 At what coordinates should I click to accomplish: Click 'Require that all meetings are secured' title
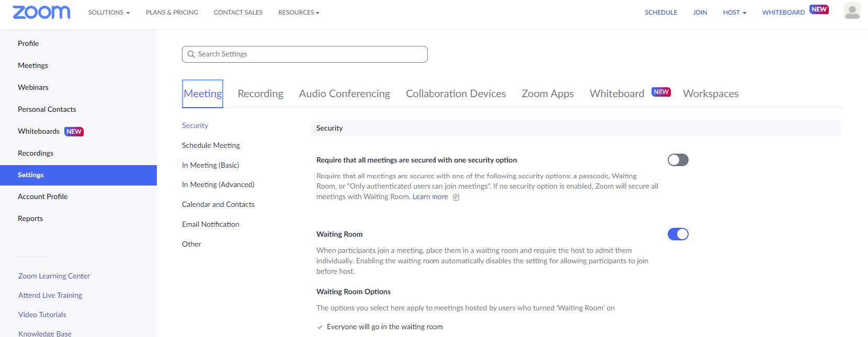tap(417, 160)
